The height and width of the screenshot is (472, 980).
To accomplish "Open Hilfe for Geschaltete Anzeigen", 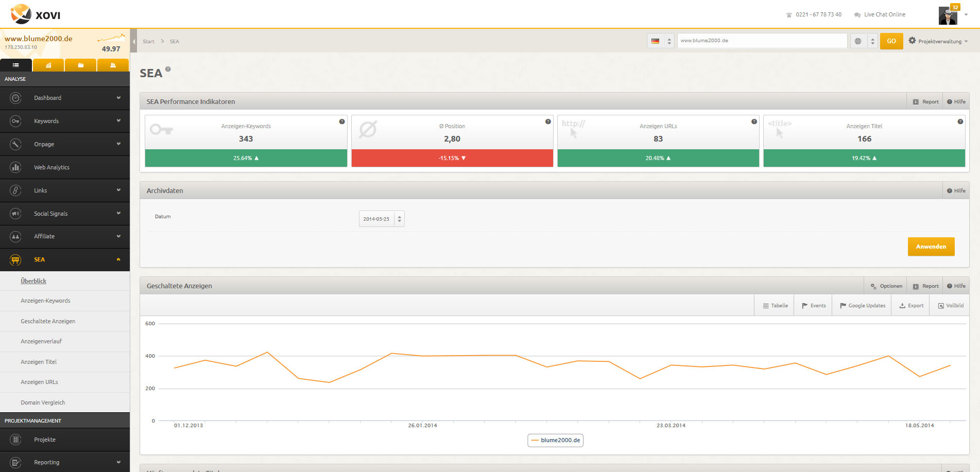I will pos(956,286).
